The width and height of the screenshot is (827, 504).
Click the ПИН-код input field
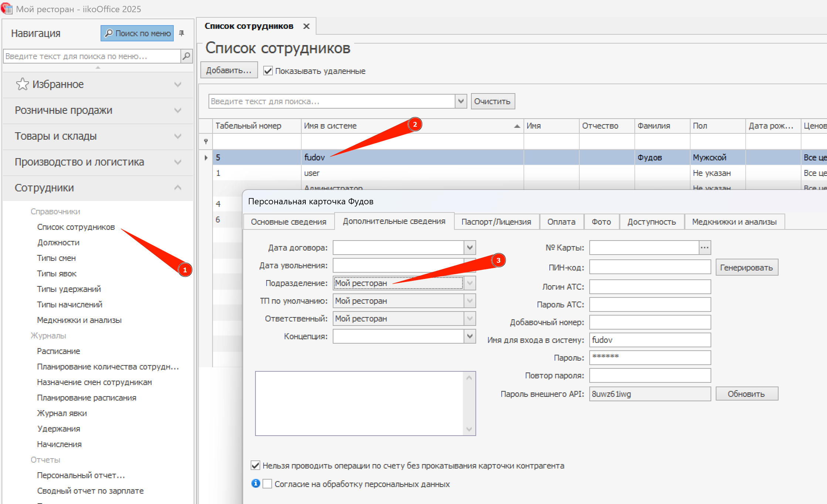click(650, 267)
